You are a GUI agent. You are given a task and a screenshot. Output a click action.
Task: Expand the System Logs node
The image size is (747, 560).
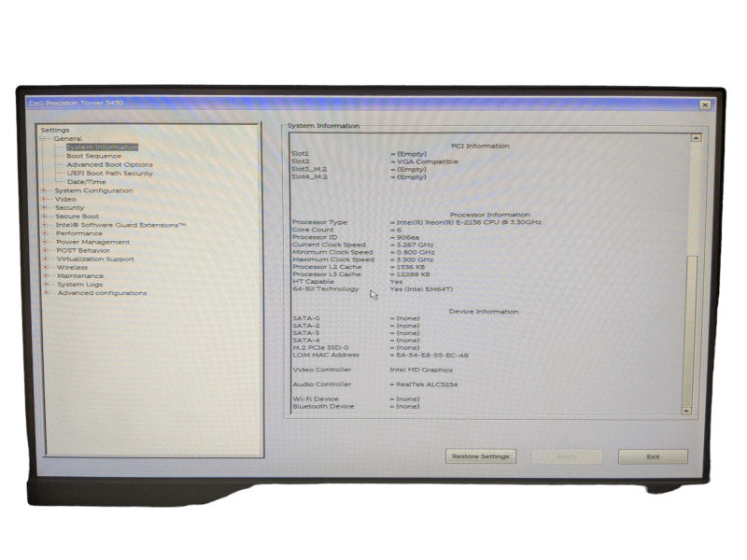pyautogui.click(x=46, y=285)
